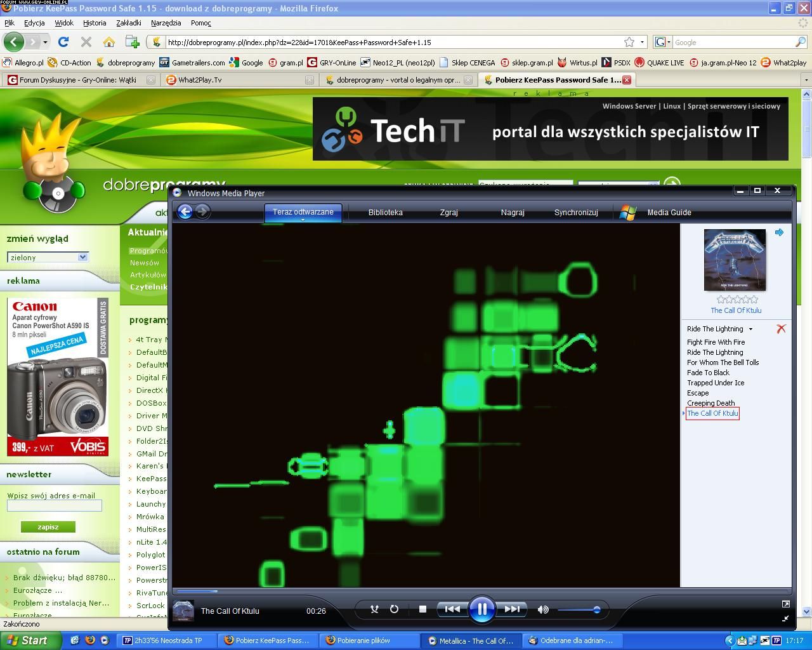Toggle repeat mode in Media Player

[x=394, y=609]
